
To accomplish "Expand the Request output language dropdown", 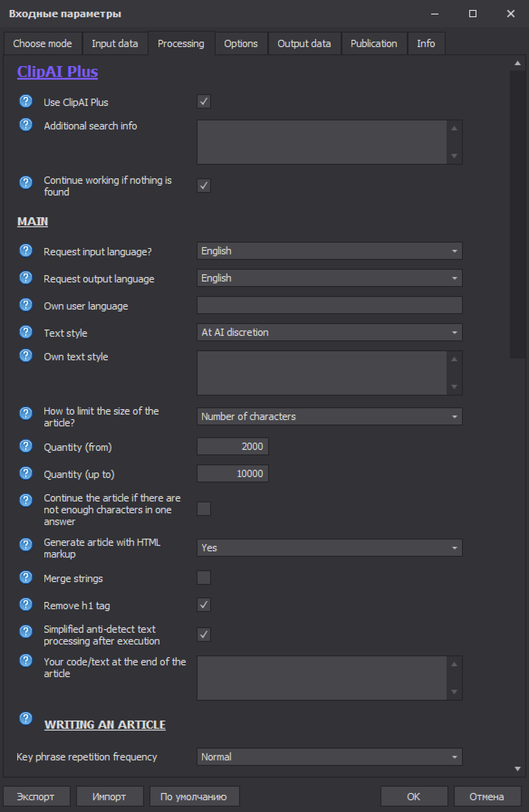I will click(330, 278).
